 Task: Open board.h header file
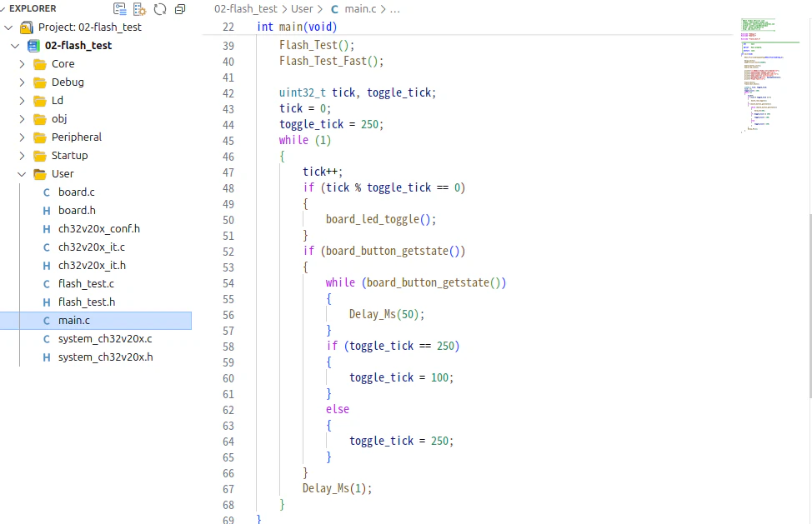coord(77,211)
